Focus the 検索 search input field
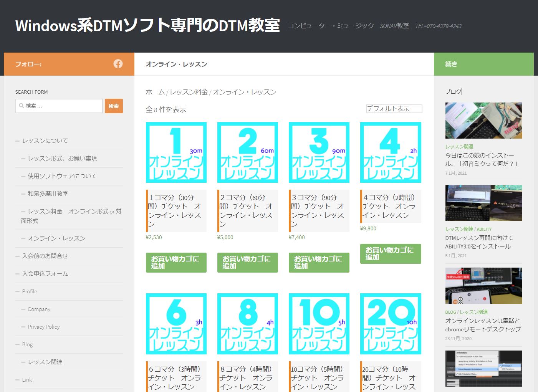 click(x=61, y=106)
